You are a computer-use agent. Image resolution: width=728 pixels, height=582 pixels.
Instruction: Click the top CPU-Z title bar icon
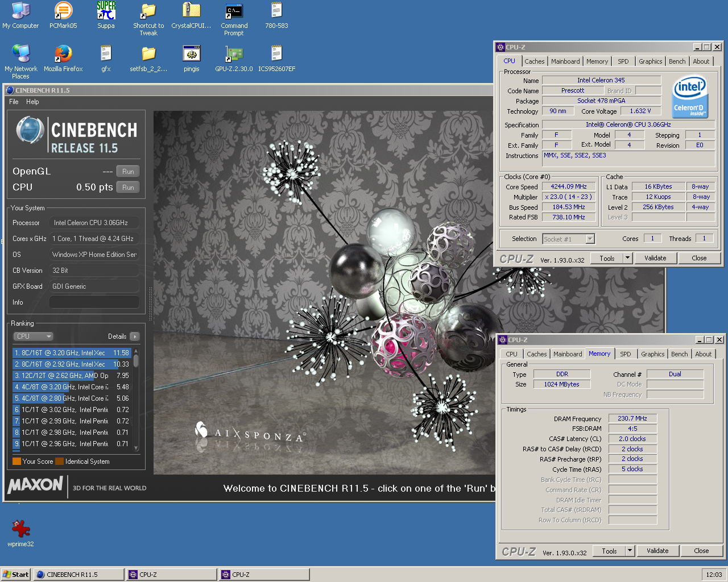pyautogui.click(x=500, y=47)
